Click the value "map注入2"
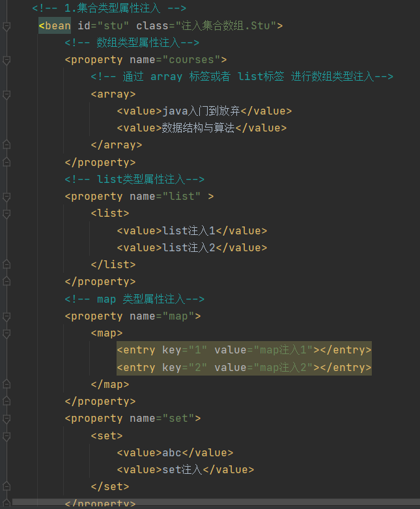The image size is (420, 509). [283, 367]
